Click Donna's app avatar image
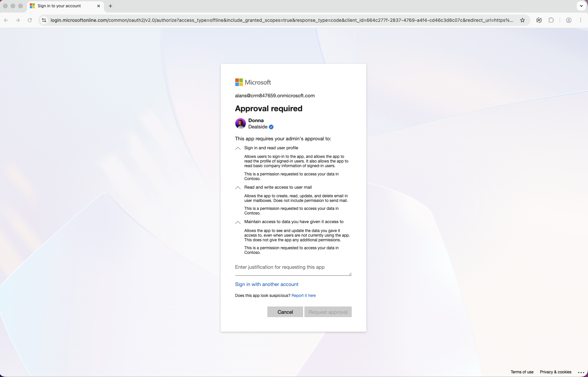The height and width of the screenshot is (377, 588). click(241, 123)
